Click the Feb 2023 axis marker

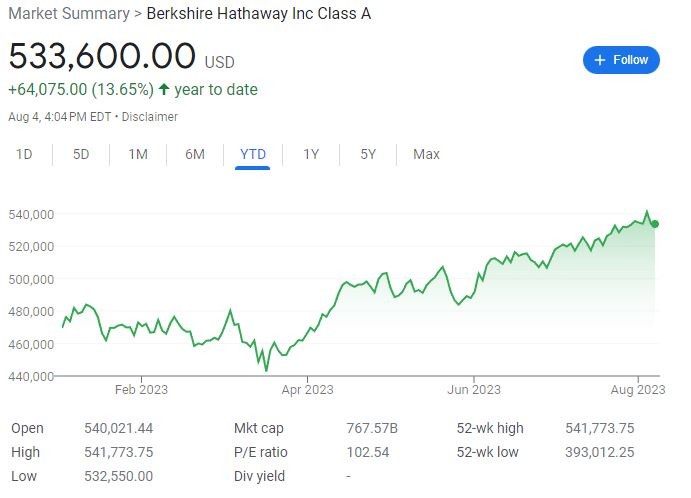point(141,390)
